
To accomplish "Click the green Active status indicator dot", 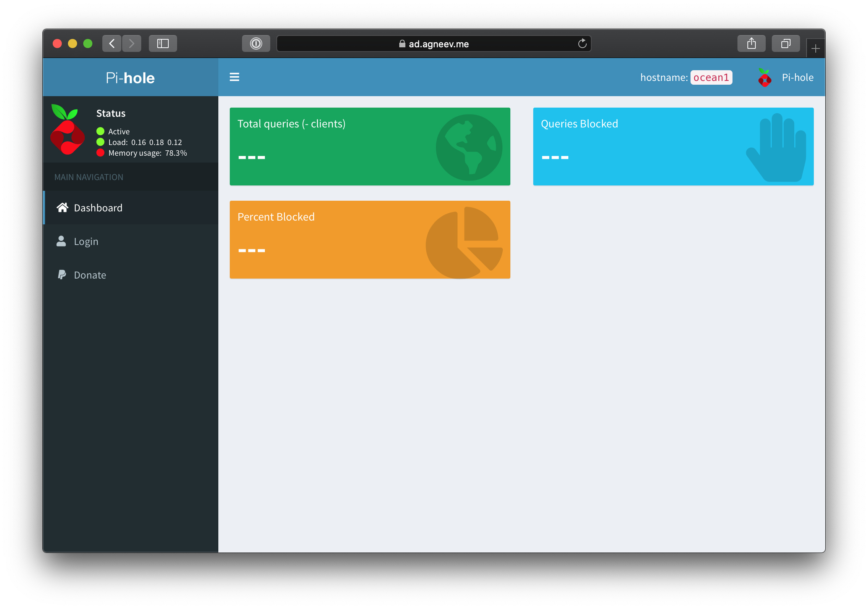I will pos(100,131).
